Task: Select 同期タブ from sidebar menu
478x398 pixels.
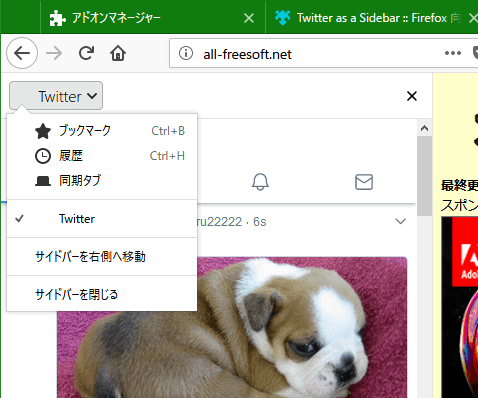Action: (102, 181)
